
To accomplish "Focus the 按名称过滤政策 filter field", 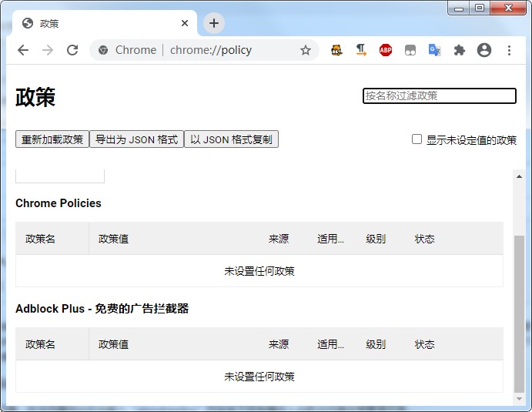I will 440,95.
